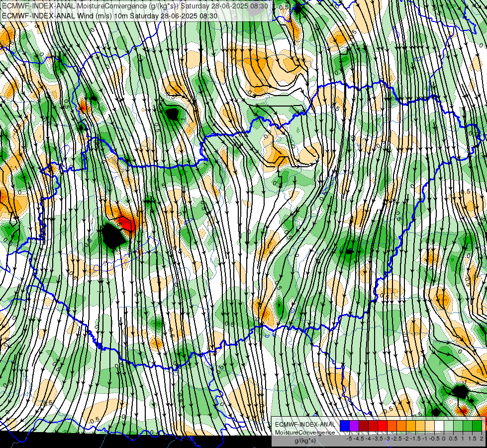Click the -4.5 tick label on the legend scale

359,439
